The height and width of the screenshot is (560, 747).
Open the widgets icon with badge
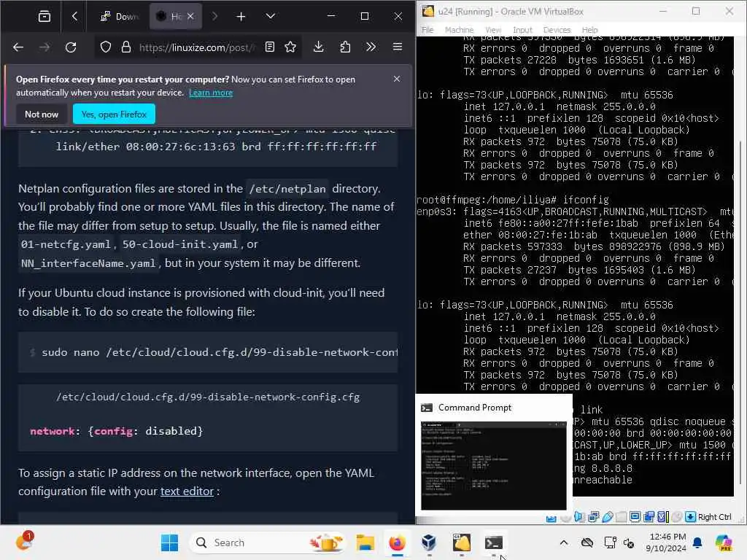pyautogui.click(x=24, y=542)
